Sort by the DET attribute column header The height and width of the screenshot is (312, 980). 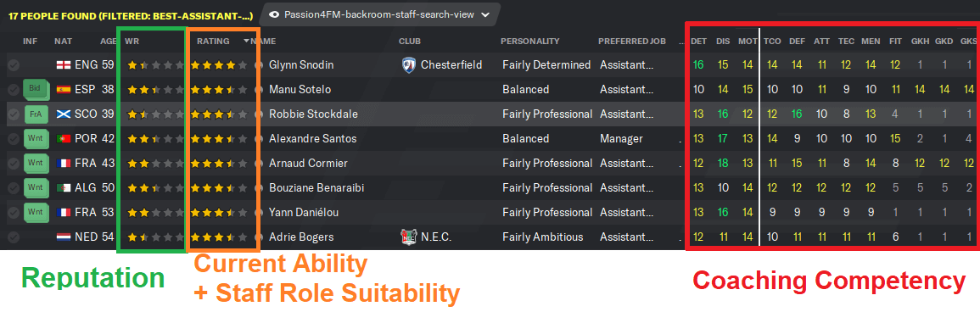click(699, 42)
